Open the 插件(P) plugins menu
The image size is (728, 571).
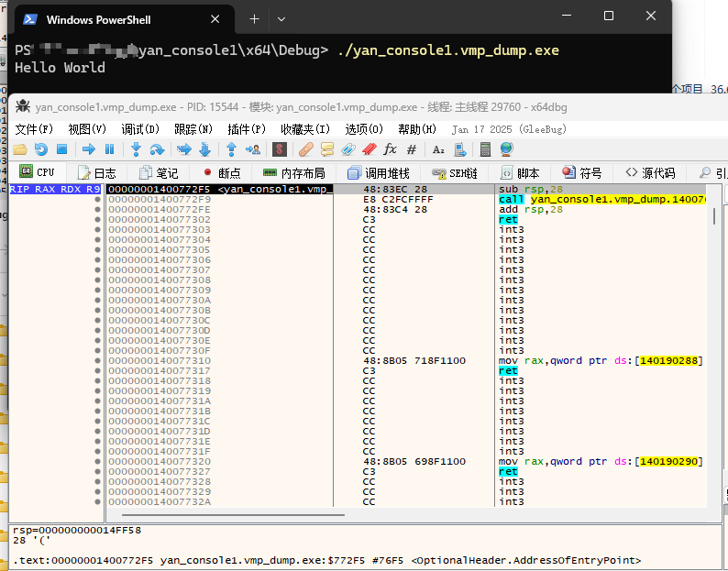(247, 129)
